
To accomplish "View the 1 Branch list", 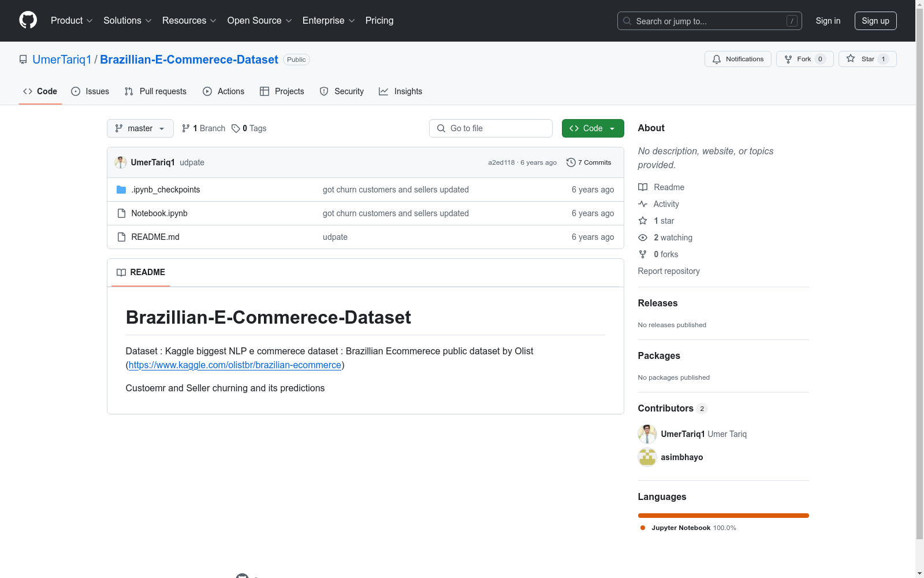I will point(203,128).
